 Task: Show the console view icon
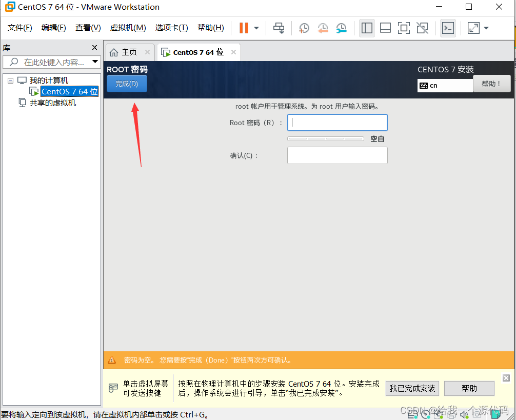click(x=448, y=28)
